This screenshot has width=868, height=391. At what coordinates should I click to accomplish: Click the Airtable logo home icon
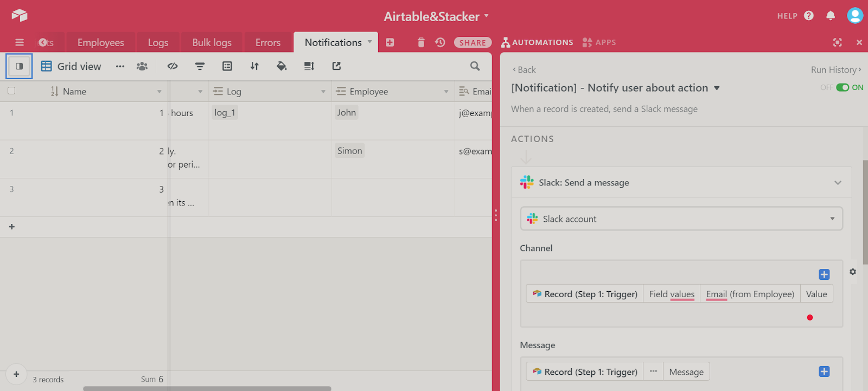pos(20,15)
